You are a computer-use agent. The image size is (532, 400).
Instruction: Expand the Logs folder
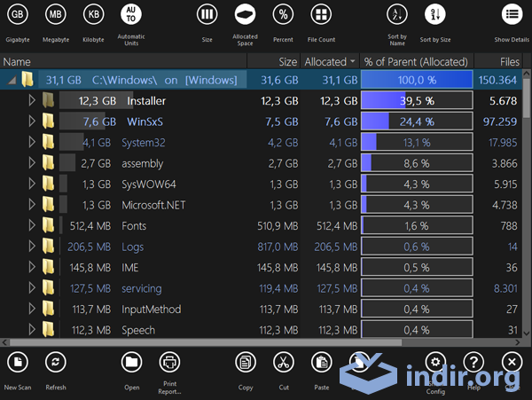tap(32, 247)
